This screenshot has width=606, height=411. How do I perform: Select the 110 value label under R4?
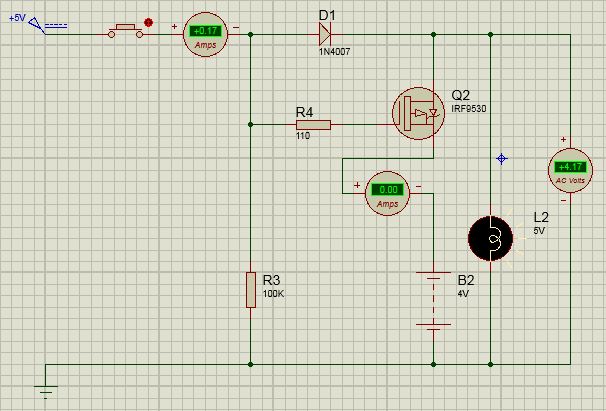click(x=303, y=136)
